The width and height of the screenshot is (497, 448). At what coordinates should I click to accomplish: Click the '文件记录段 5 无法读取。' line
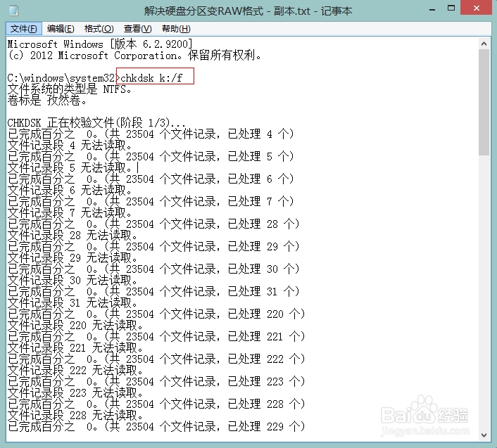point(70,168)
